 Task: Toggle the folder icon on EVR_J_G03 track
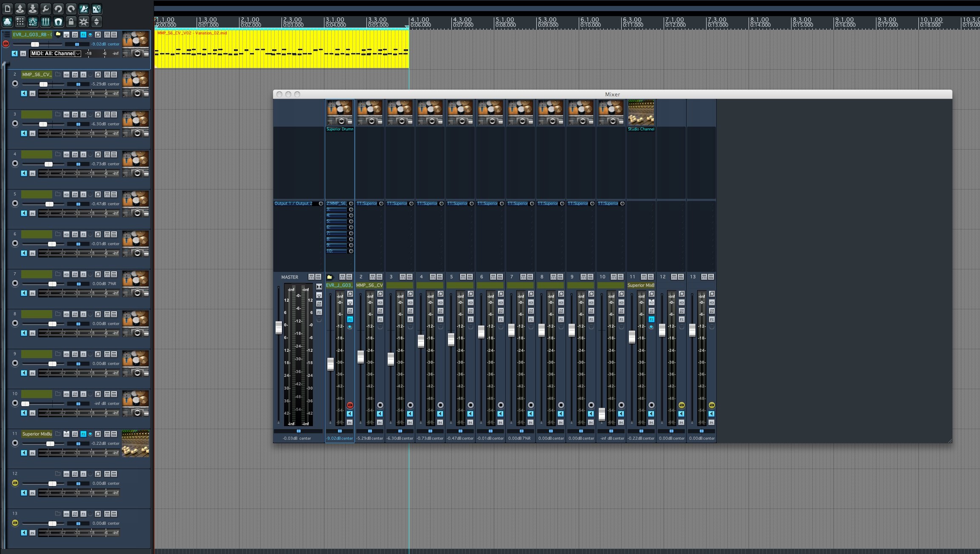tap(58, 34)
